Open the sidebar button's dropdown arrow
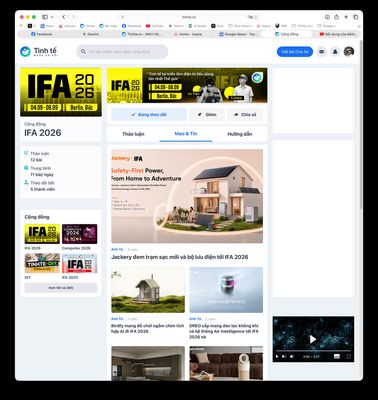 click(52, 17)
